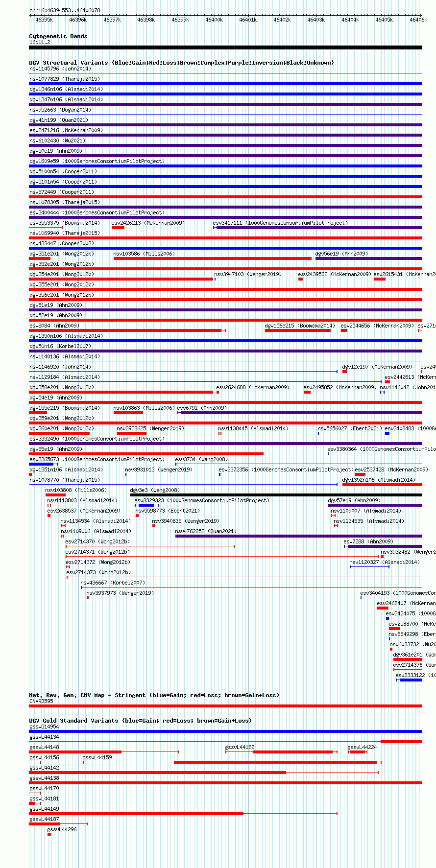436x868 pixels.
Task: Click gssvL44159 label
Action: [97, 757]
